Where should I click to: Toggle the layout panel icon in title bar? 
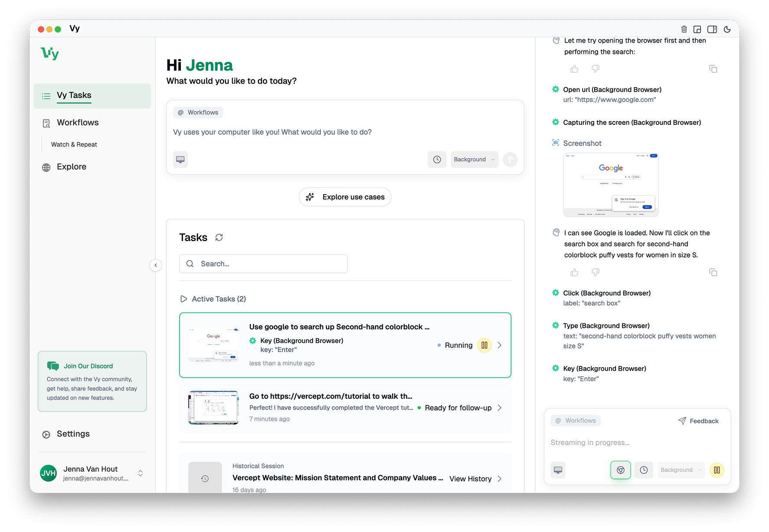697,29
